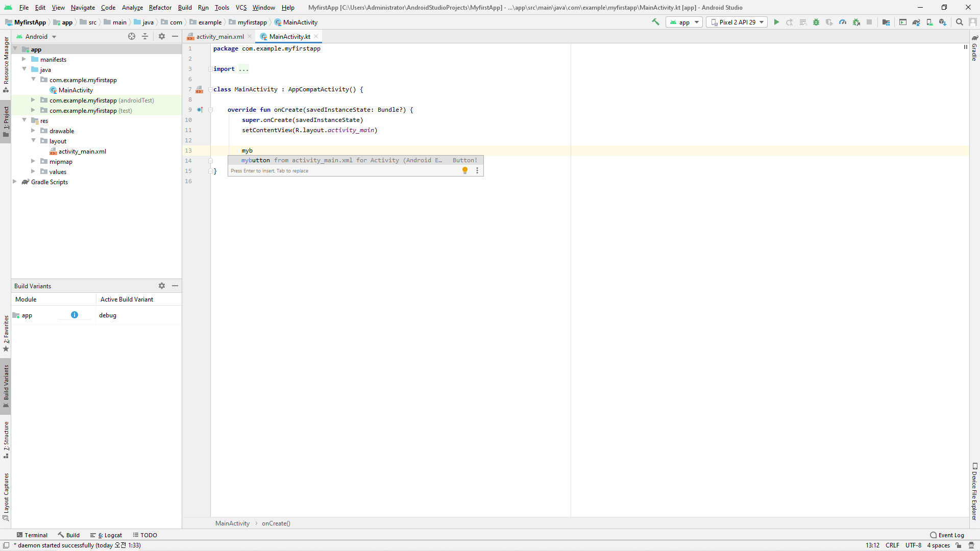Click the Debug app bug icon

pyautogui.click(x=816, y=22)
